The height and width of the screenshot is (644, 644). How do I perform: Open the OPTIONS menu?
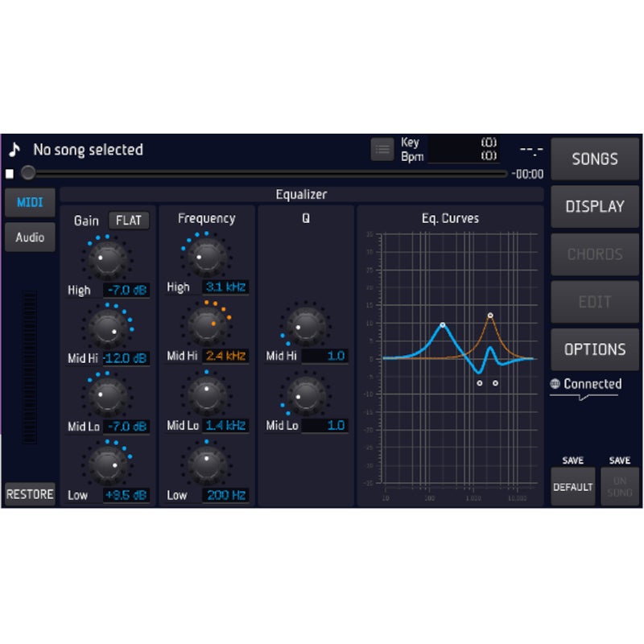pyautogui.click(x=595, y=349)
